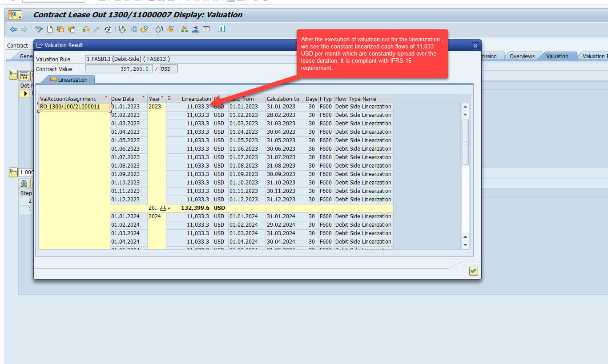Open the blue information icon
This screenshot has width=608, height=364.
[x=221, y=29]
